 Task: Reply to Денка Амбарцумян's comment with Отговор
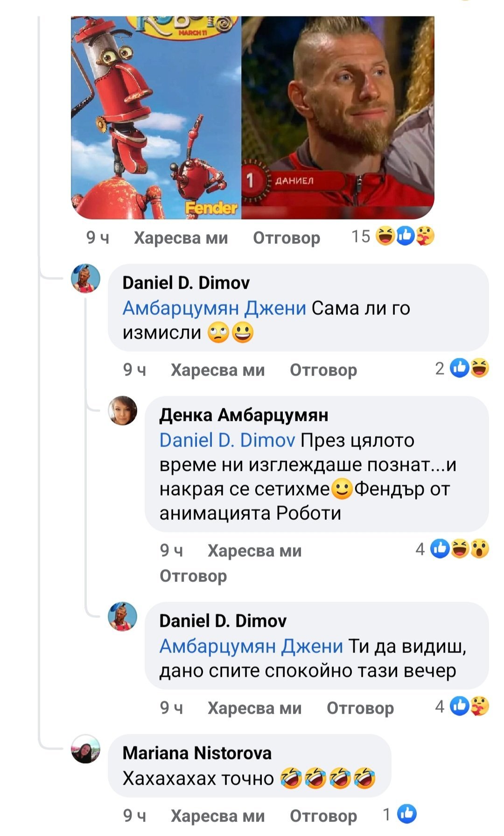coord(193,576)
